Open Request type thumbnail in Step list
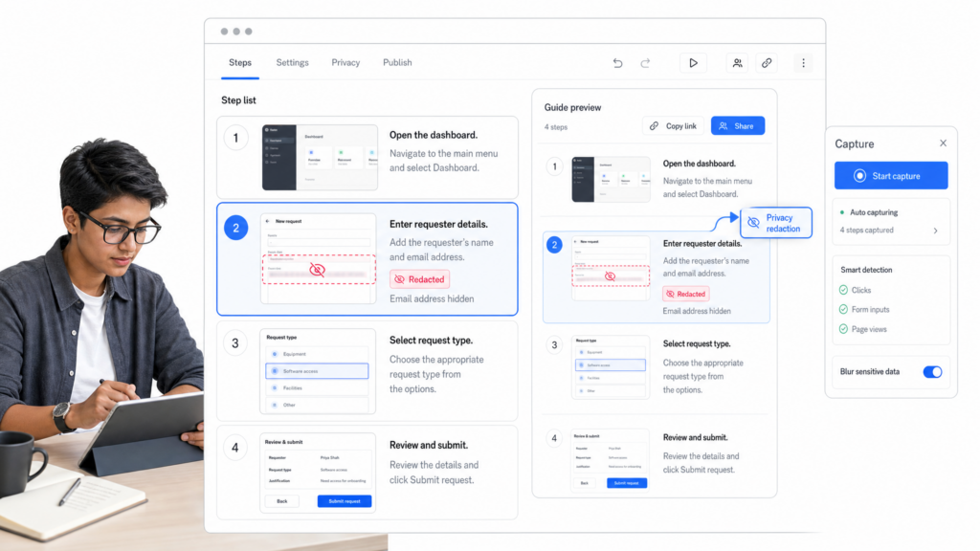 (318, 371)
